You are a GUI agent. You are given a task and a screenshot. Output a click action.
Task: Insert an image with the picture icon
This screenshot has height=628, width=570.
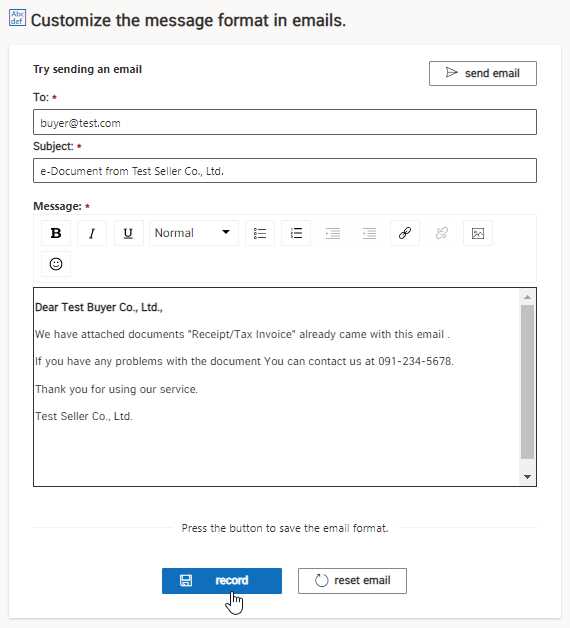click(478, 233)
